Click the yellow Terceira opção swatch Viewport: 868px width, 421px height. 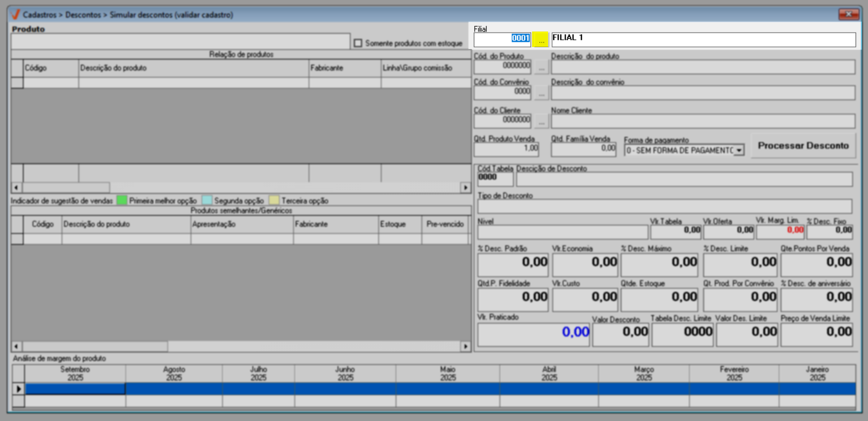pyautogui.click(x=274, y=200)
